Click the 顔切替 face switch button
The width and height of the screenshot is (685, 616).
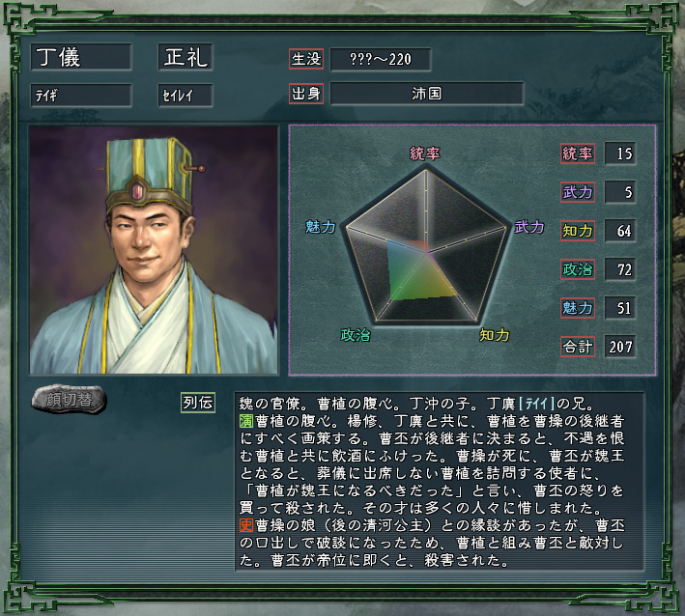click(69, 399)
